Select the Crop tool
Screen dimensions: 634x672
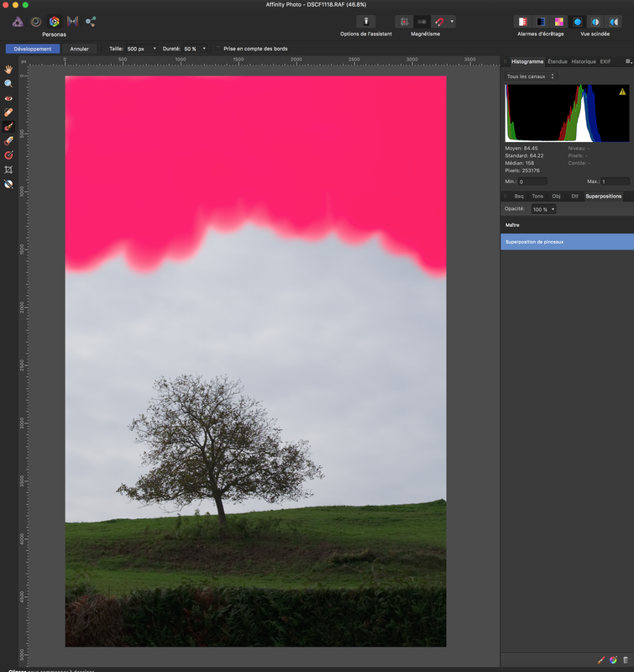[8, 170]
